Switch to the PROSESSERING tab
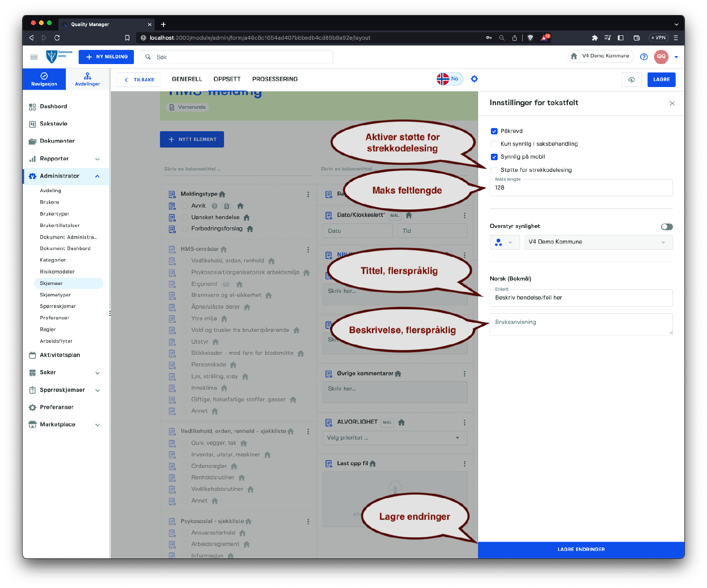Viewport: 707px width, 588px height. 275,79
